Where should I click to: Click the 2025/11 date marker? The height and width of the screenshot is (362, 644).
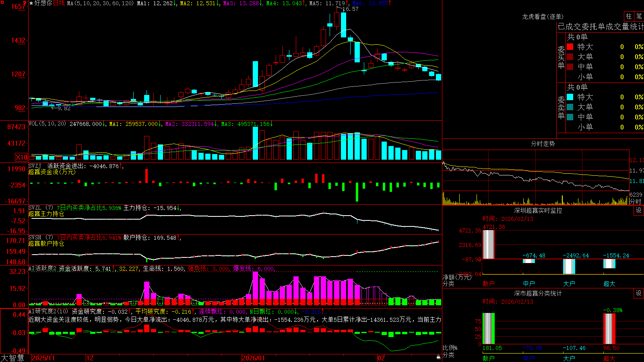tap(43, 358)
